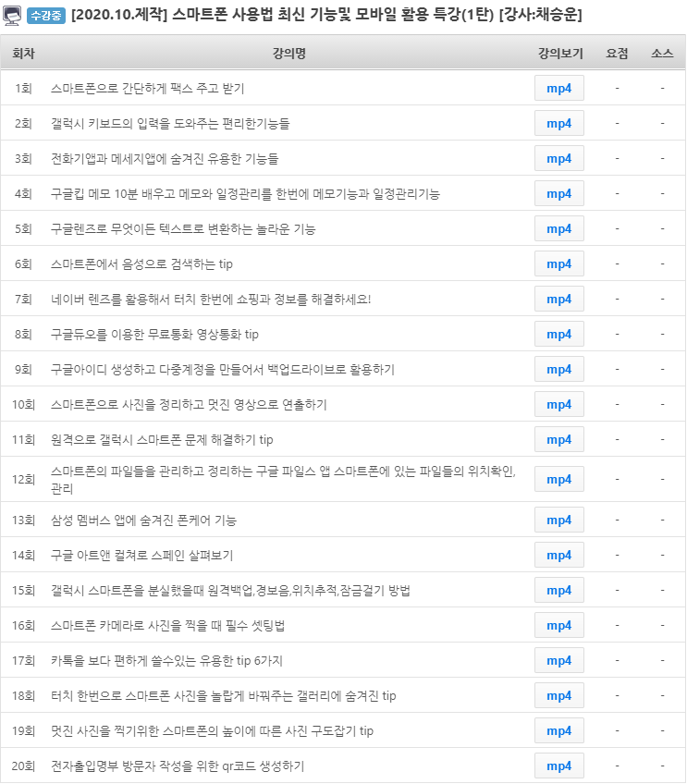Viewport: 687px width, 784px height.
Task: Select title starting 네이버 렌즈를 활용해서
Action: click(211, 299)
